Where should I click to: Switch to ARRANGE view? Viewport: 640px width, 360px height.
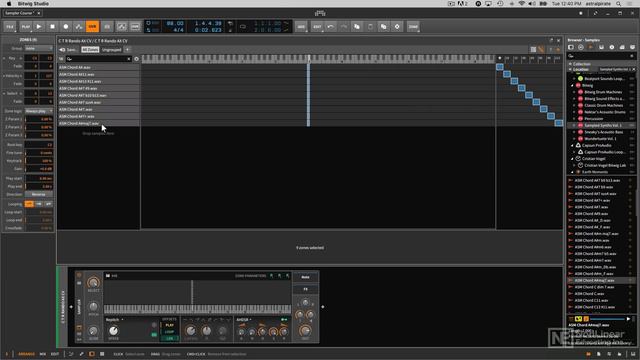[x=27, y=354]
